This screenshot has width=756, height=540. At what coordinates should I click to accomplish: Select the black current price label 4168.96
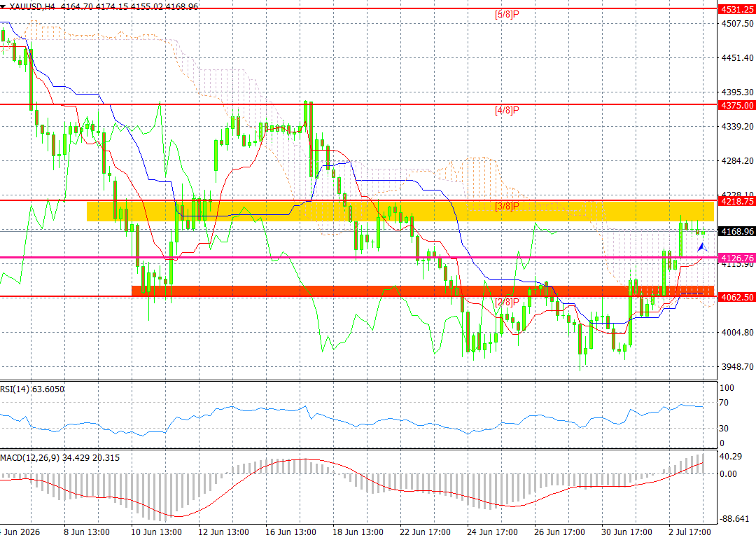(x=736, y=232)
